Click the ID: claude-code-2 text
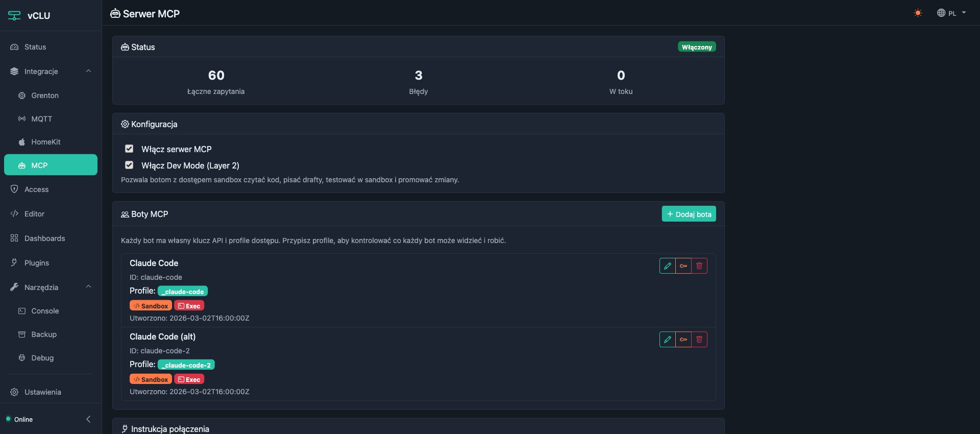The height and width of the screenshot is (434, 980). [x=160, y=351]
